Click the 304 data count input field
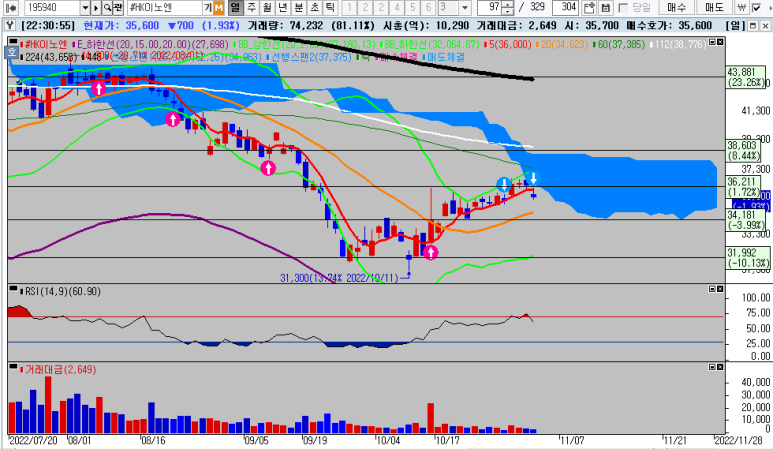The width and height of the screenshot is (773, 449). pyautogui.click(x=565, y=7)
